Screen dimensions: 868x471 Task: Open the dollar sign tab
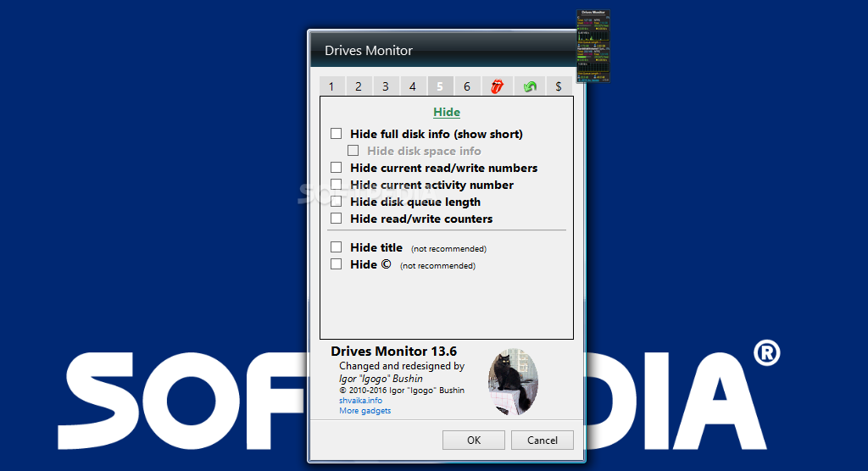[559, 86]
